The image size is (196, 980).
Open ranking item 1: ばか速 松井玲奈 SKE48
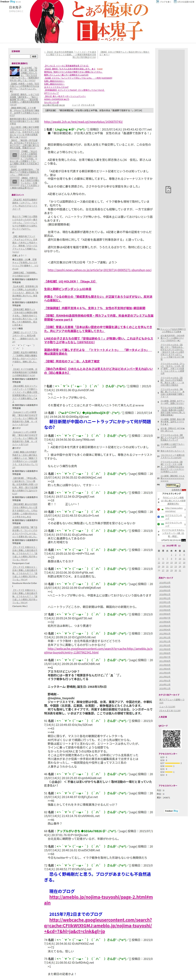[x=172, y=338]
